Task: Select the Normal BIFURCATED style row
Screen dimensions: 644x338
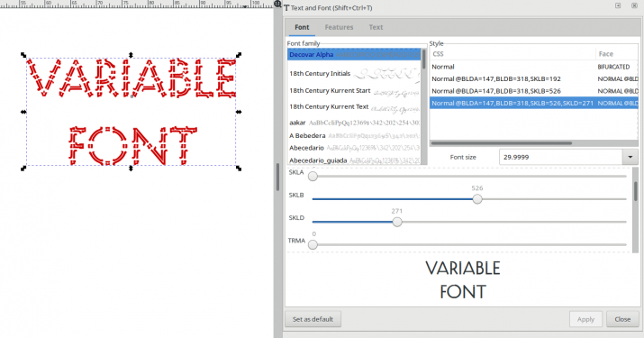Action: pos(534,67)
